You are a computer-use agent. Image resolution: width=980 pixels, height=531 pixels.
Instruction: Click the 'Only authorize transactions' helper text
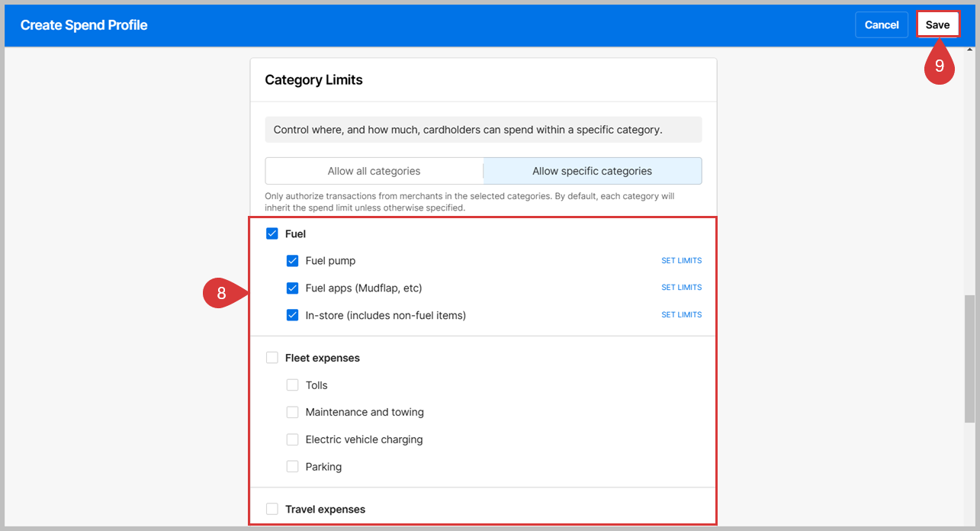[469, 201]
